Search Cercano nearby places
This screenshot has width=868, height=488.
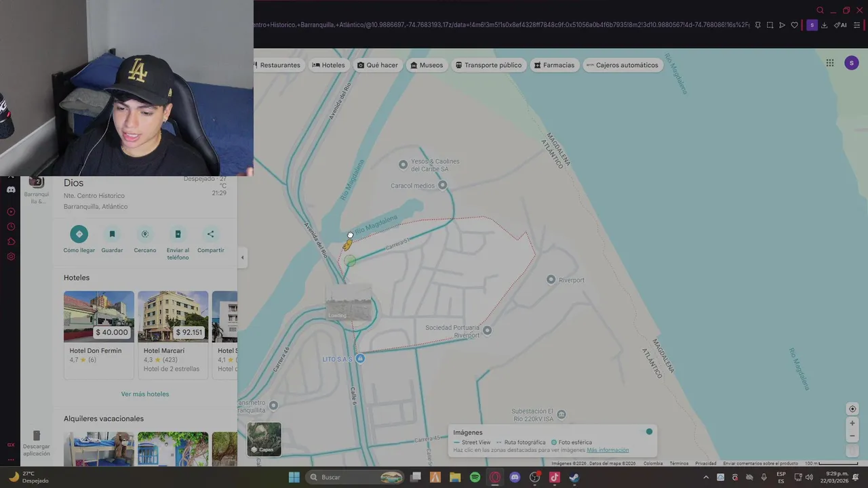tap(144, 234)
